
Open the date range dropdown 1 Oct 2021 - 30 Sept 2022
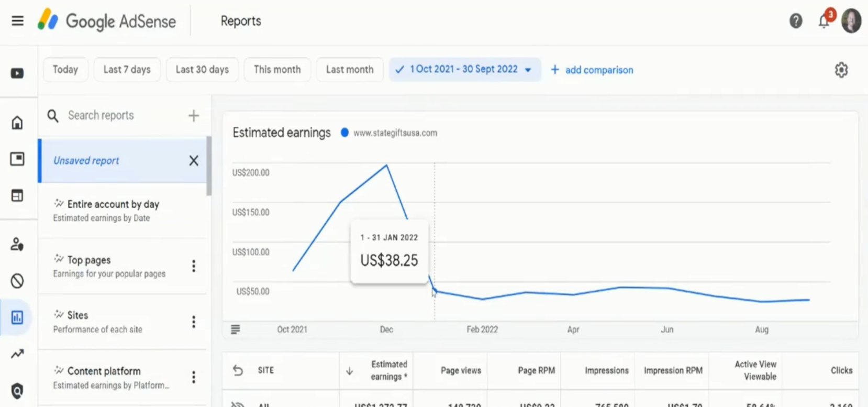tap(465, 69)
